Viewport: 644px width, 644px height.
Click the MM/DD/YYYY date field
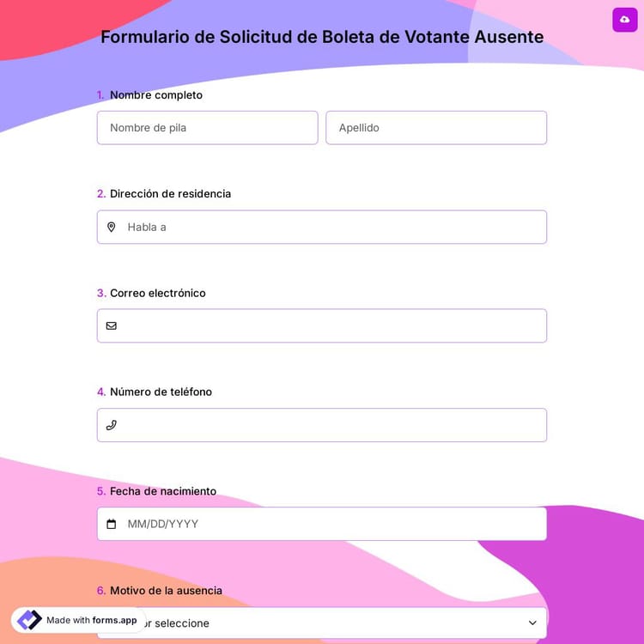(x=331, y=524)
